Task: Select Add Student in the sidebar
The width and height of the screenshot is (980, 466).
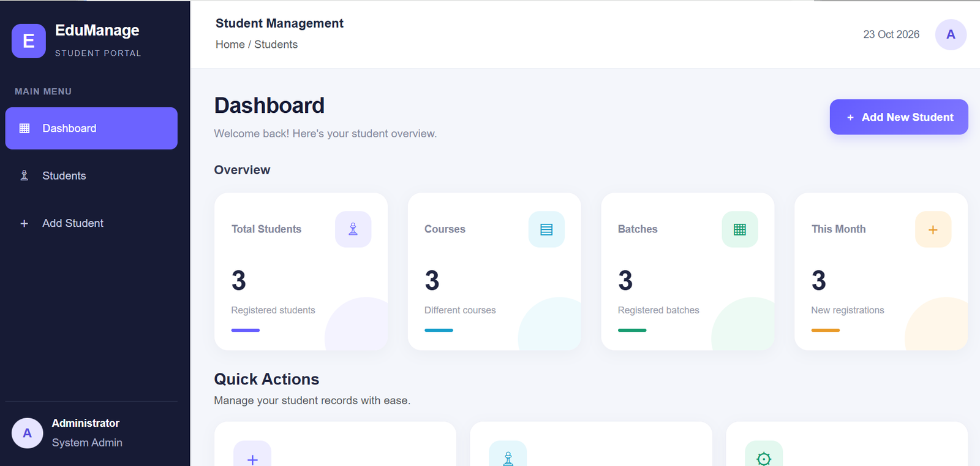Action: pos(91,224)
